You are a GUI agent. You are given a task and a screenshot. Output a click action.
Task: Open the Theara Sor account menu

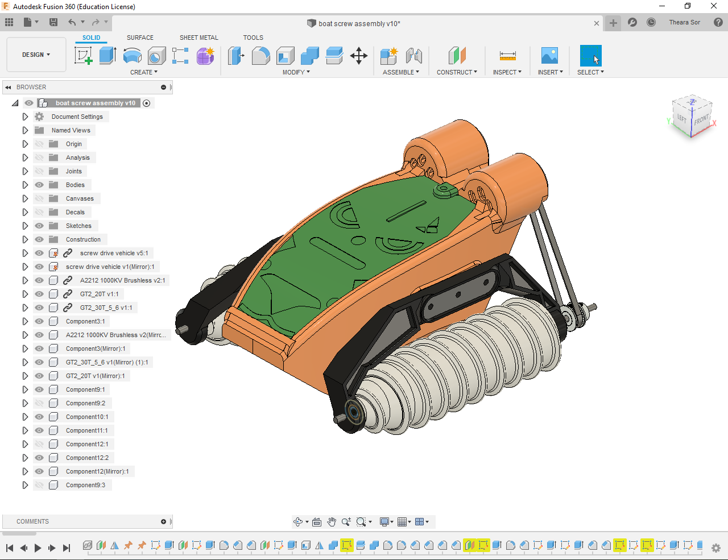click(x=684, y=23)
